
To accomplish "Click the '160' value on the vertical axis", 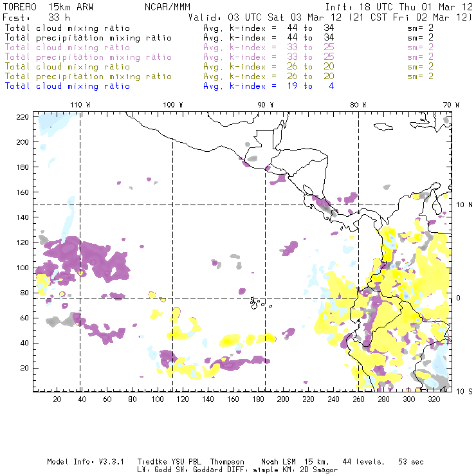I will coord(23,192).
